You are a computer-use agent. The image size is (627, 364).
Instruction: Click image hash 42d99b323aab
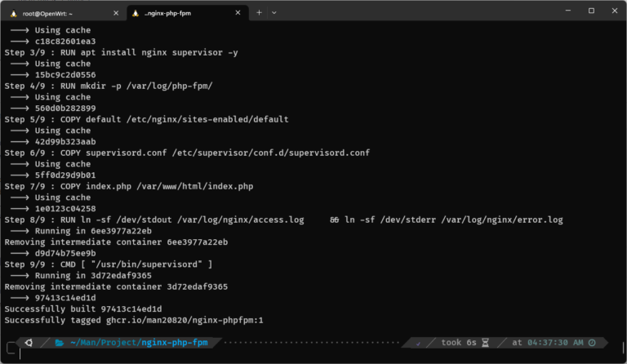pyautogui.click(x=65, y=142)
